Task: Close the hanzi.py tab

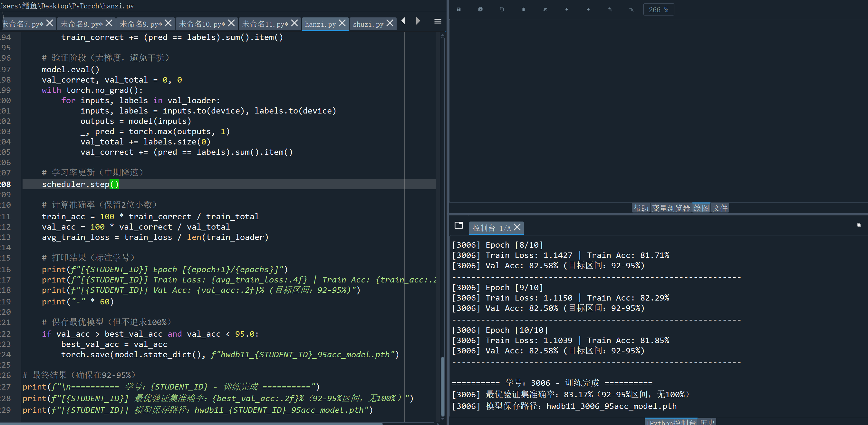Action: click(x=342, y=23)
